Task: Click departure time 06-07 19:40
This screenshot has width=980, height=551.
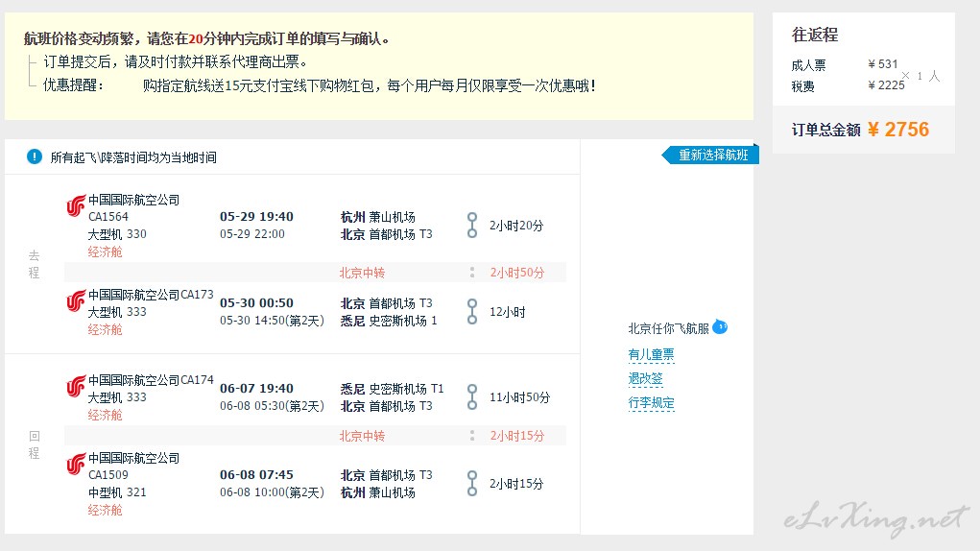Action: (x=256, y=389)
